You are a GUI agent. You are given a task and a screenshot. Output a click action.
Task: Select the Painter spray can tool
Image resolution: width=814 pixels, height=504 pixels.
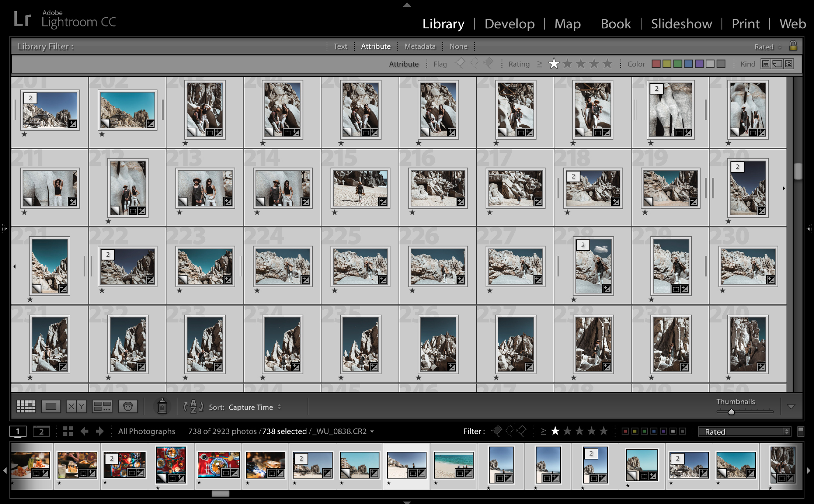point(162,407)
